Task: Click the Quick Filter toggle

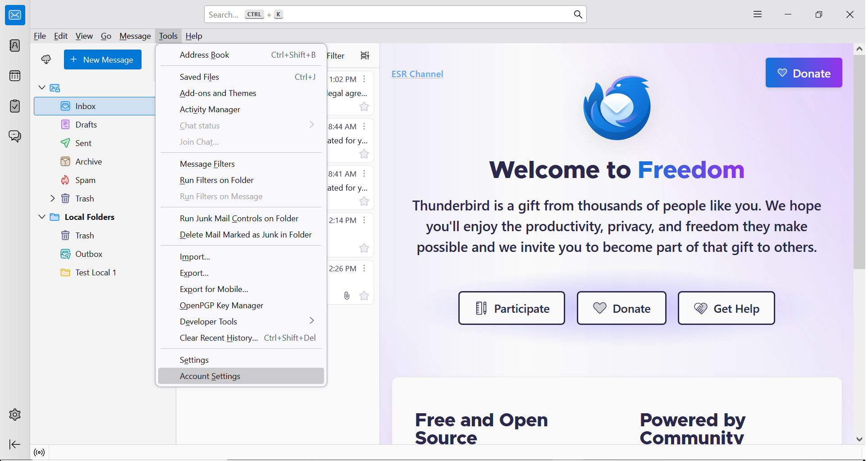Action: [x=335, y=55]
